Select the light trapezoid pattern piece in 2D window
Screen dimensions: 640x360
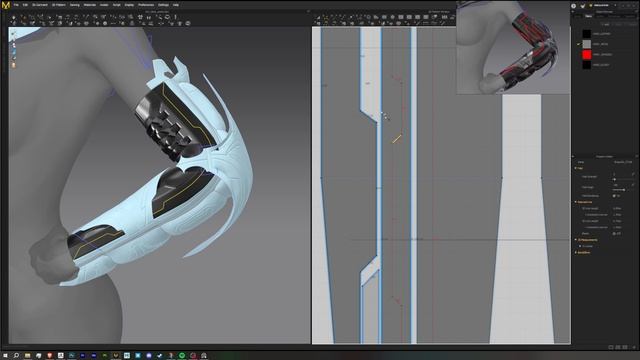tap(522, 220)
